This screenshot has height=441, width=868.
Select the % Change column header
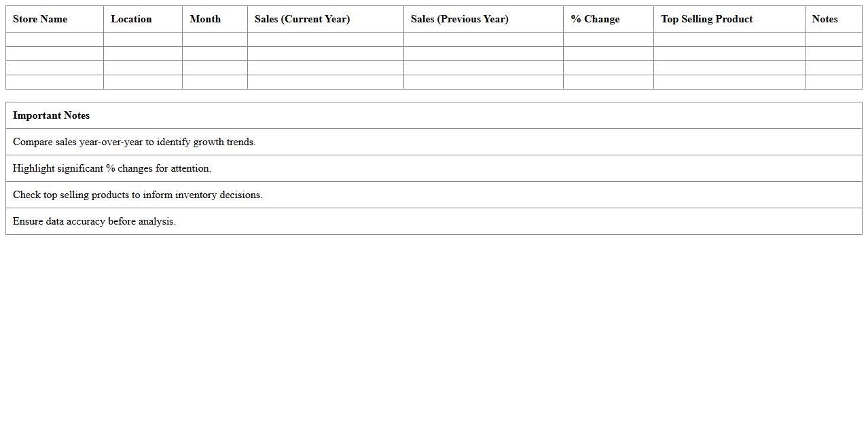click(x=595, y=19)
